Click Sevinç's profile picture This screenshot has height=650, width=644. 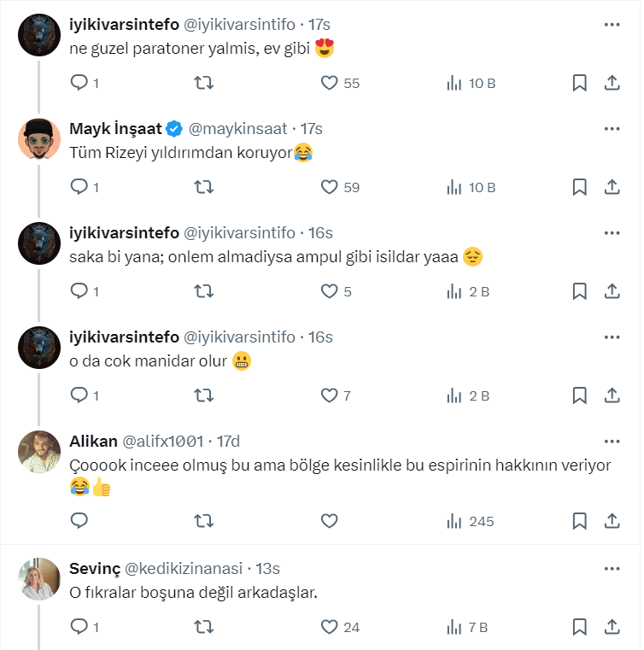(x=39, y=579)
